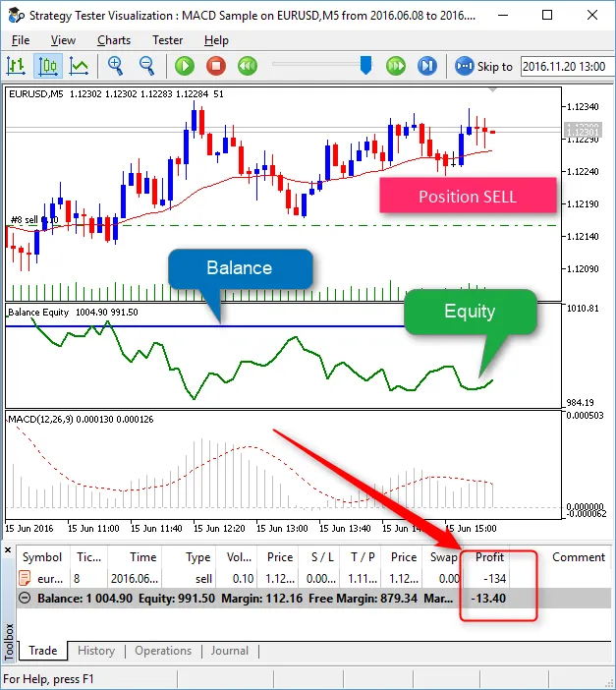Step forward one tick
616x690 pixels.
point(427,66)
